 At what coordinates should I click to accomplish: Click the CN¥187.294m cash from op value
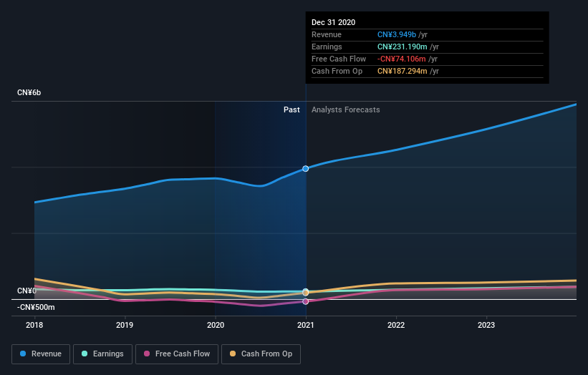(402, 71)
